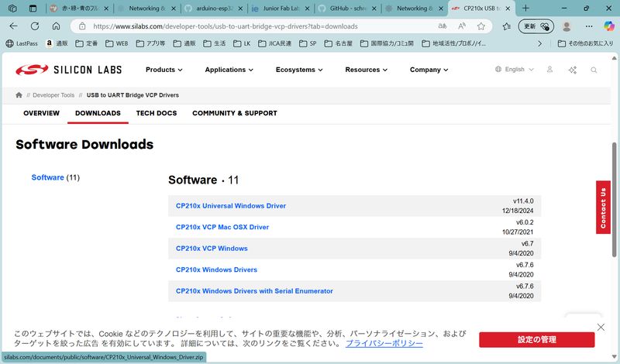Open the LastPass bookmark
The height and width of the screenshot is (364, 620).
[22, 43]
